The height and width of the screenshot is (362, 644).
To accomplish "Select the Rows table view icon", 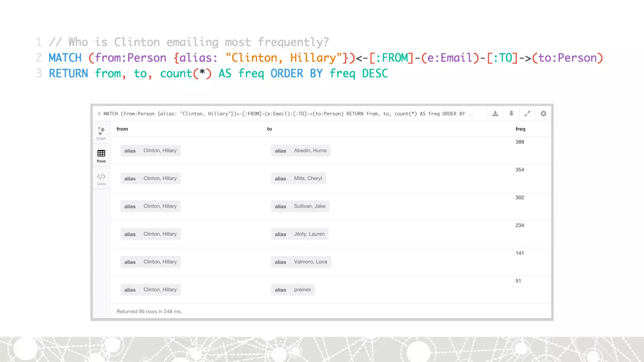I will tap(101, 156).
